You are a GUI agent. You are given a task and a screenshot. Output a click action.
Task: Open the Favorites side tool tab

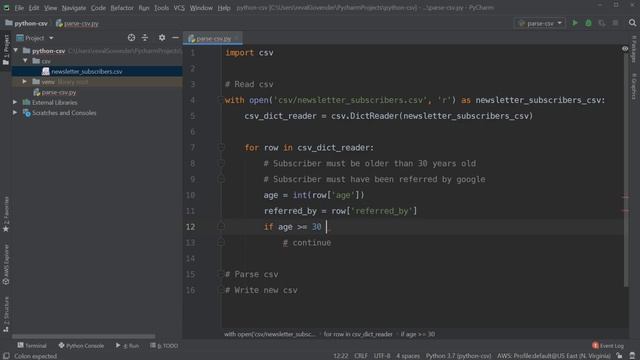(6, 214)
